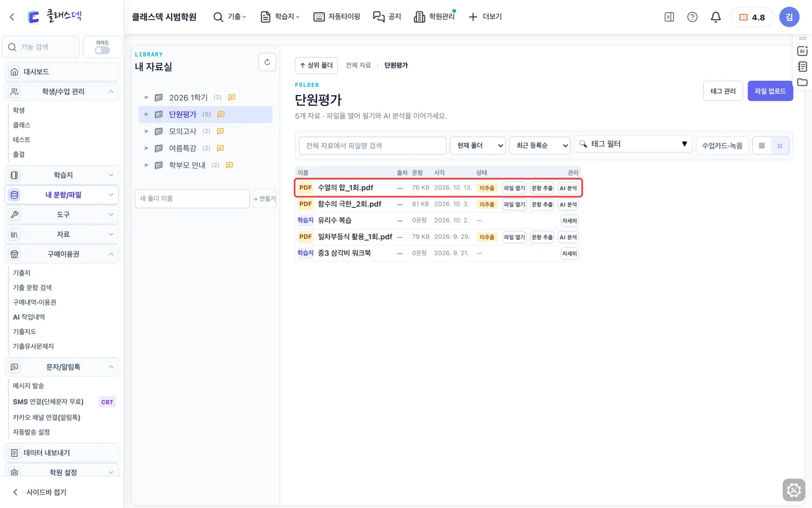Click the 수업카드·녹음 button
The width and height of the screenshot is (812, 508).
(x=722, y=146)
